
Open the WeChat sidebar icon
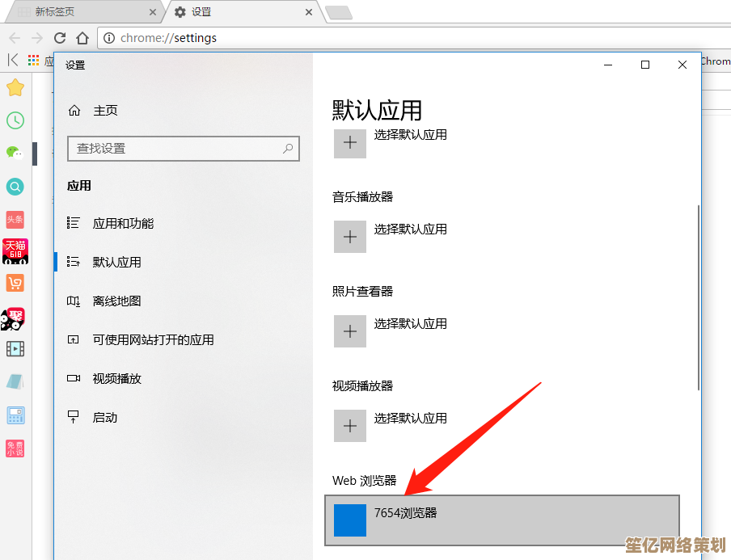[x=15, y=153]
